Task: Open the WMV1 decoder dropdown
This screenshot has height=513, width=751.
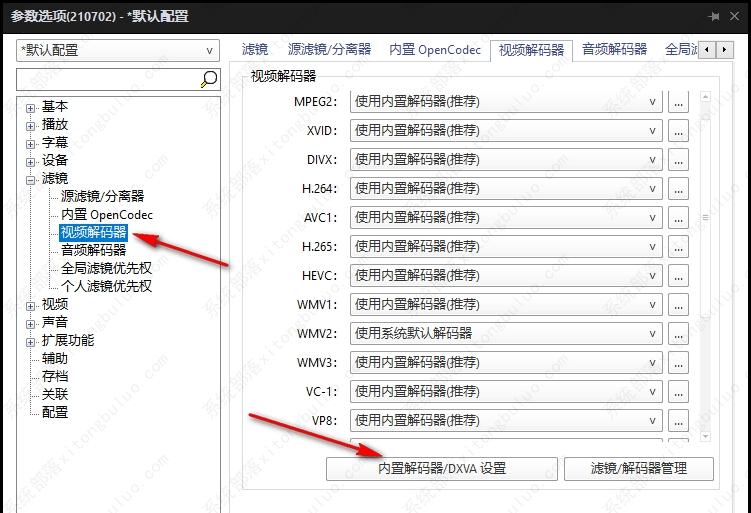Action: point(506,305)
